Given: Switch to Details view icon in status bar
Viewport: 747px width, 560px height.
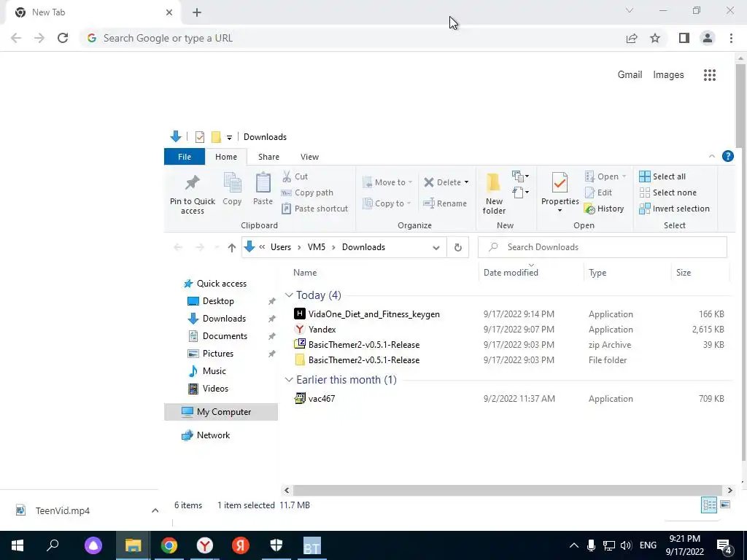Looking at the screenshot, I should 709,505.
